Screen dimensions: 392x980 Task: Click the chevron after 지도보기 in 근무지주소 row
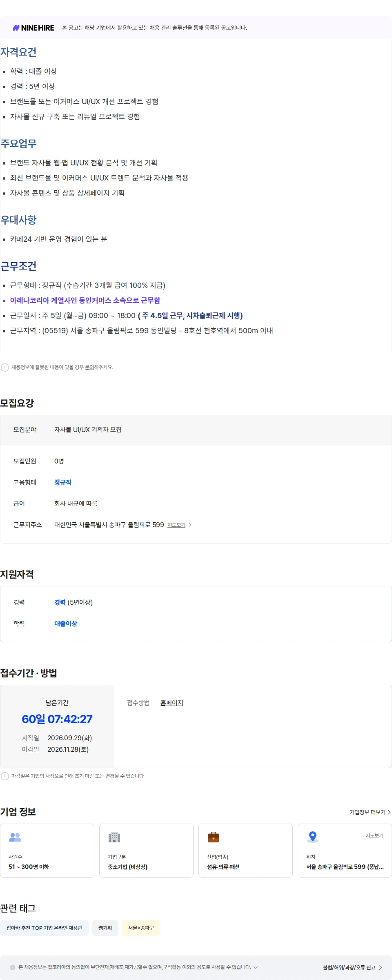coord(190,525)
